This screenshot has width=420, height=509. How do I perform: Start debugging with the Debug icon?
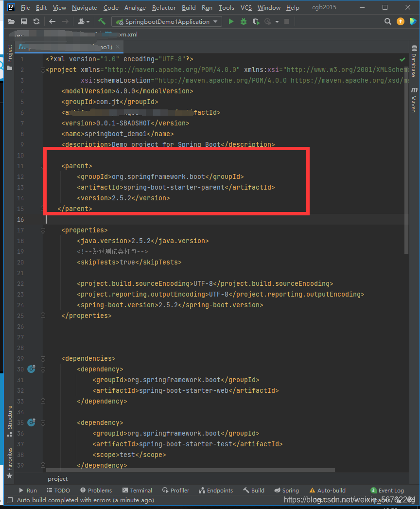coord(243,21)
